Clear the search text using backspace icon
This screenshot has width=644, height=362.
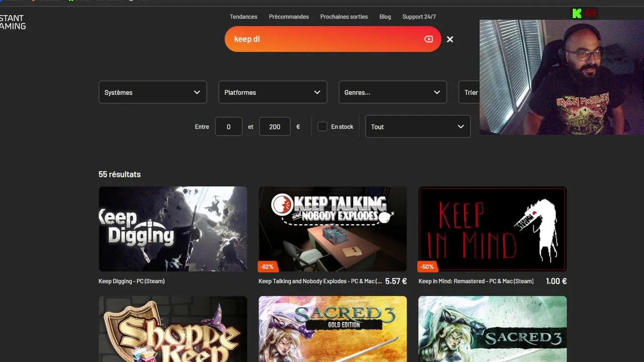(428, 39)
